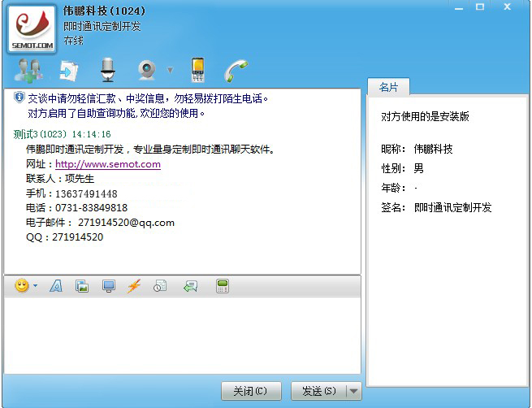Click the telephone 0731-83849818 text
Viewport: 532px width, 408px height.
(x=91, y=208)
